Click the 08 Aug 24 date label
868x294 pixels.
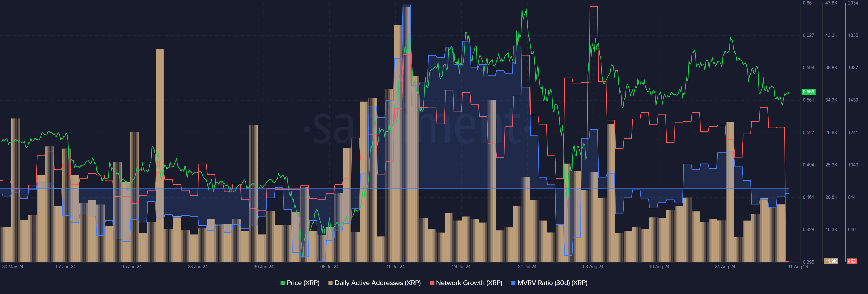click(x=593, y=267)
